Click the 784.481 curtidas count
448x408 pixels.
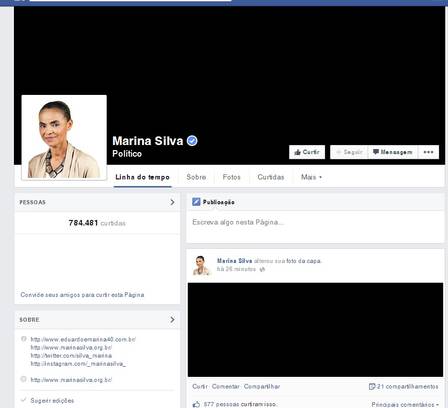tap(97, 223)
